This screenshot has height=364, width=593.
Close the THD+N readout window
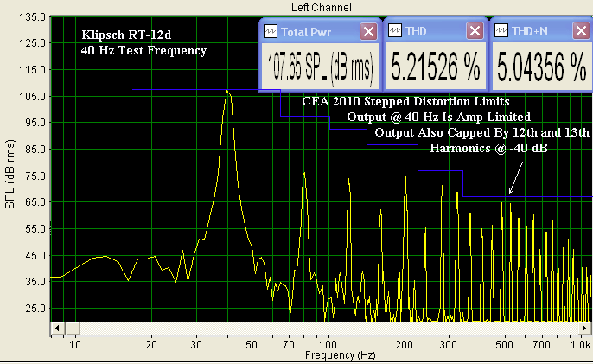coord(581,30)
